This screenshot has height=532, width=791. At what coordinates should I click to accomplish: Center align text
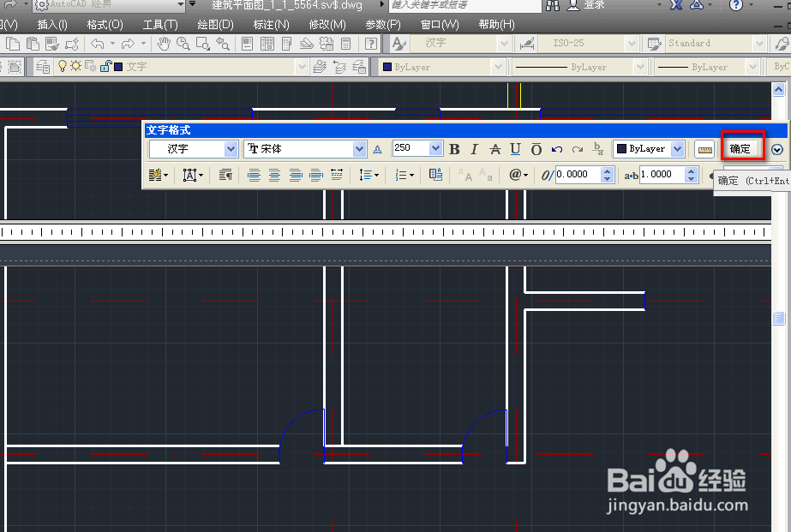(x=274, y=175)
